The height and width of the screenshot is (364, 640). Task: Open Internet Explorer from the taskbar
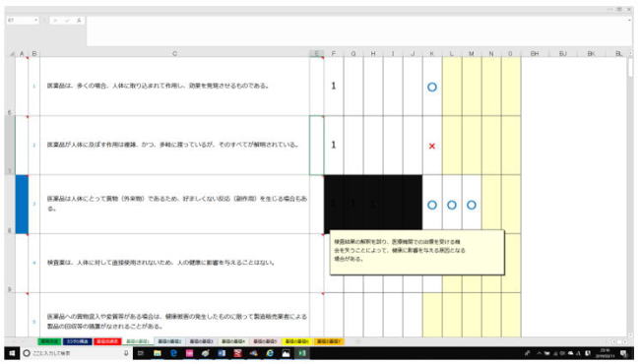coord(270,353)
